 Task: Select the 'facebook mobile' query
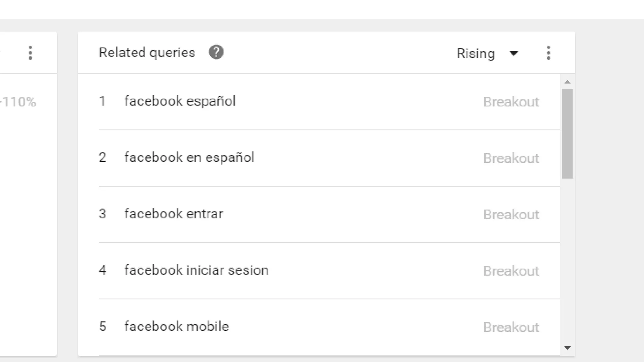pos(176,326)
